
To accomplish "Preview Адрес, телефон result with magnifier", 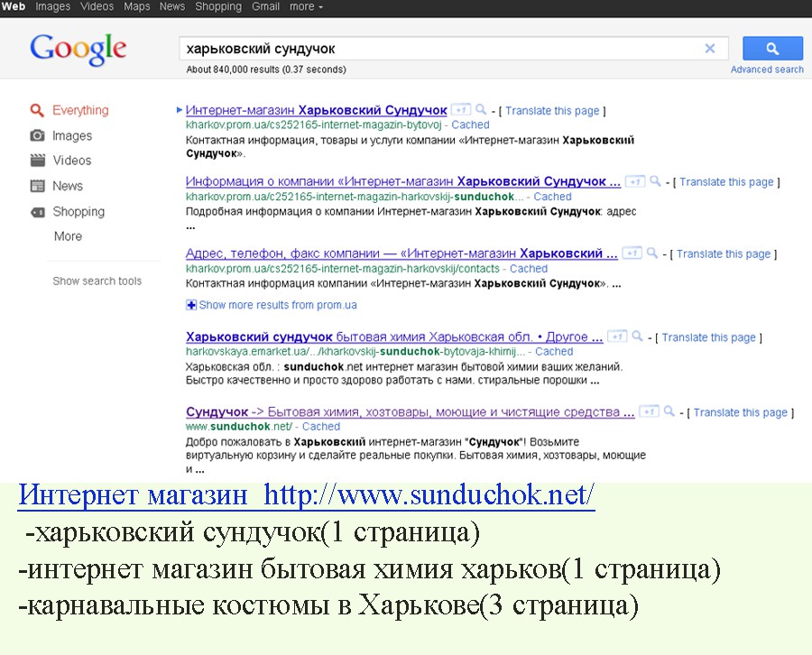I will [652, 253].
